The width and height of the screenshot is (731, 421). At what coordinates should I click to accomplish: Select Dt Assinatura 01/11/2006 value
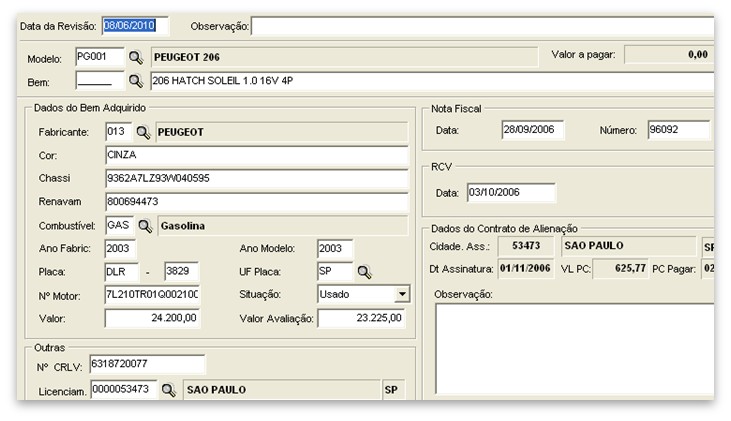[525, 269]
